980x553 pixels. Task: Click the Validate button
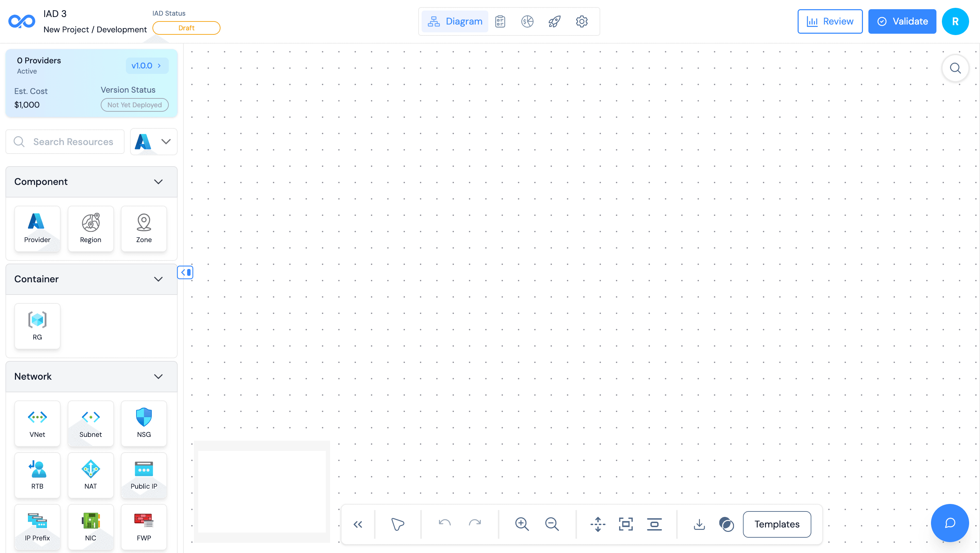click(x=902, y=21)
